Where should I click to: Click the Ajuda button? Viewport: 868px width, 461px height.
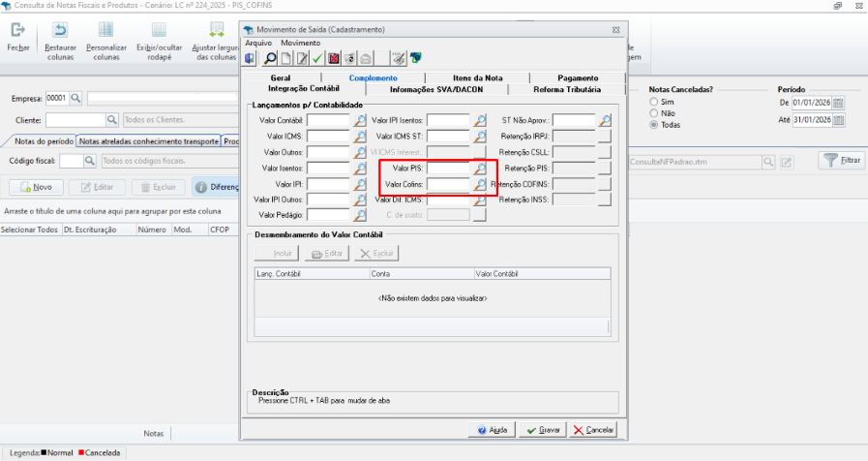(492, 430)
